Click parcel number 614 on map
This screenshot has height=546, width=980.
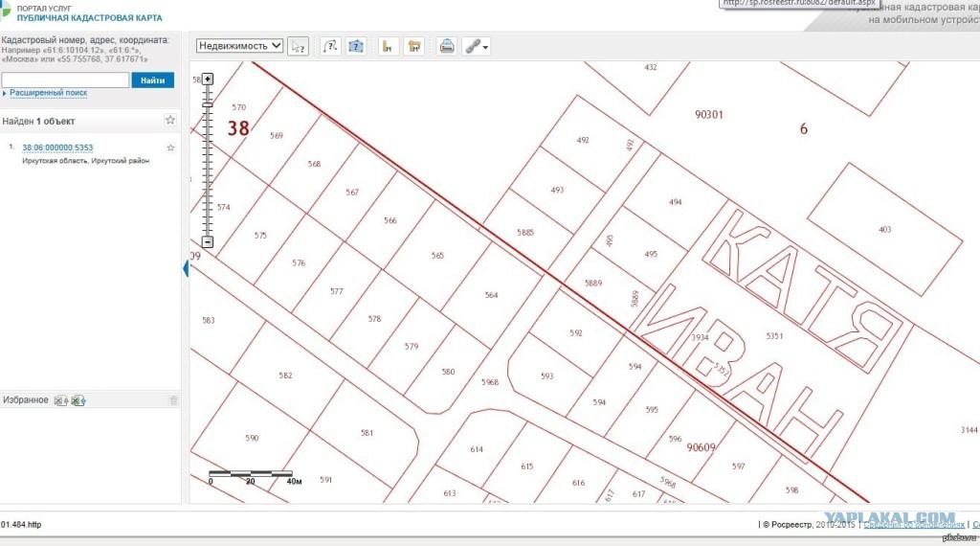(x=477, y=449)
